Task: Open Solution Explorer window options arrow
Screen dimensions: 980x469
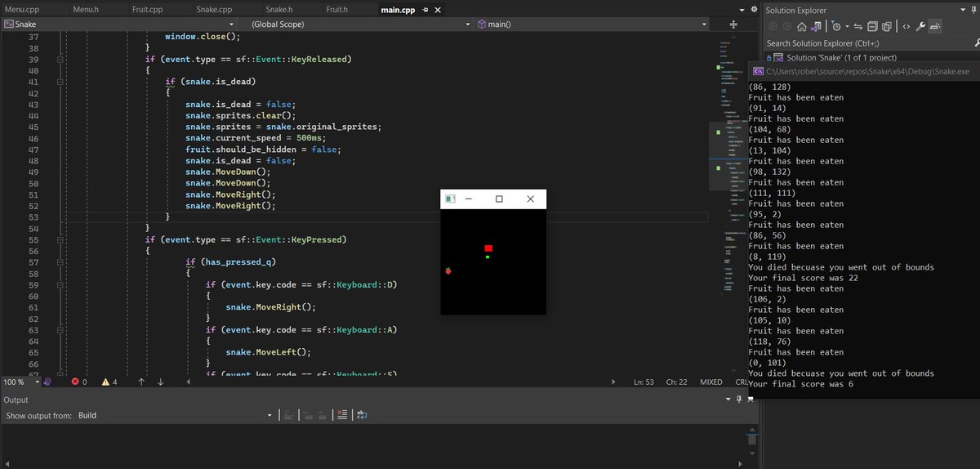Action: coord(963,10)
